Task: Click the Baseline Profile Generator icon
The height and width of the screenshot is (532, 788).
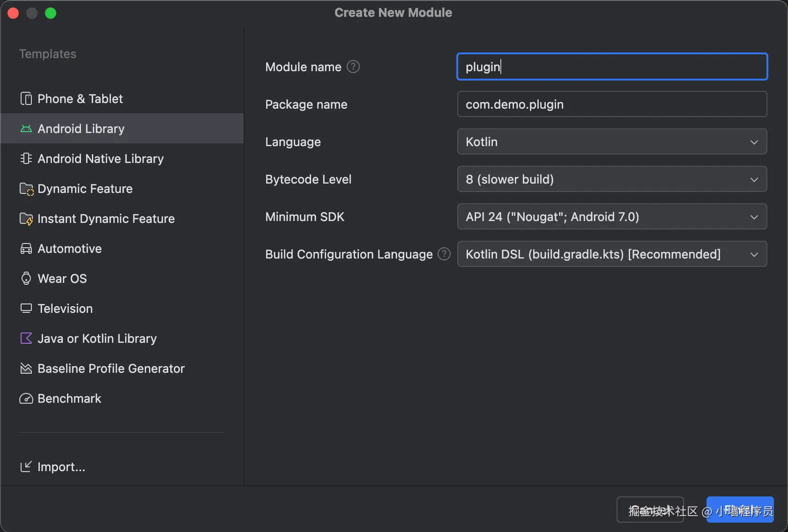Action: point(26,369)
